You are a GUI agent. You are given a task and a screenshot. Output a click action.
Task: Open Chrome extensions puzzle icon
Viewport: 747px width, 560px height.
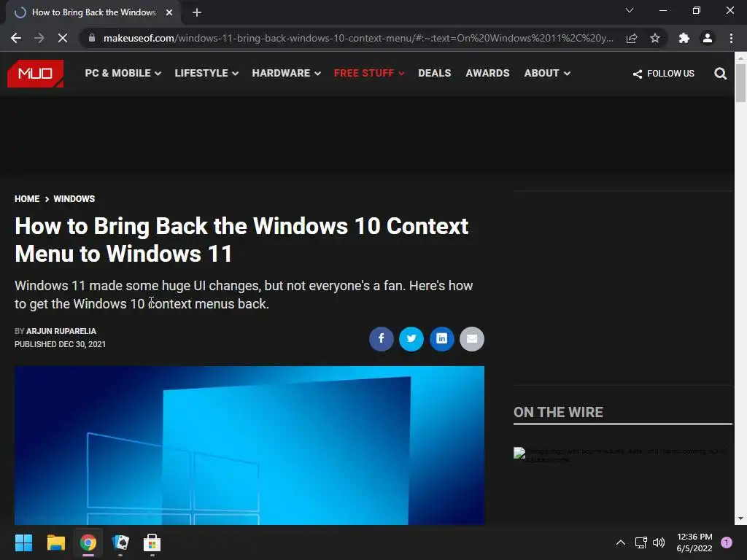(684, 38)
